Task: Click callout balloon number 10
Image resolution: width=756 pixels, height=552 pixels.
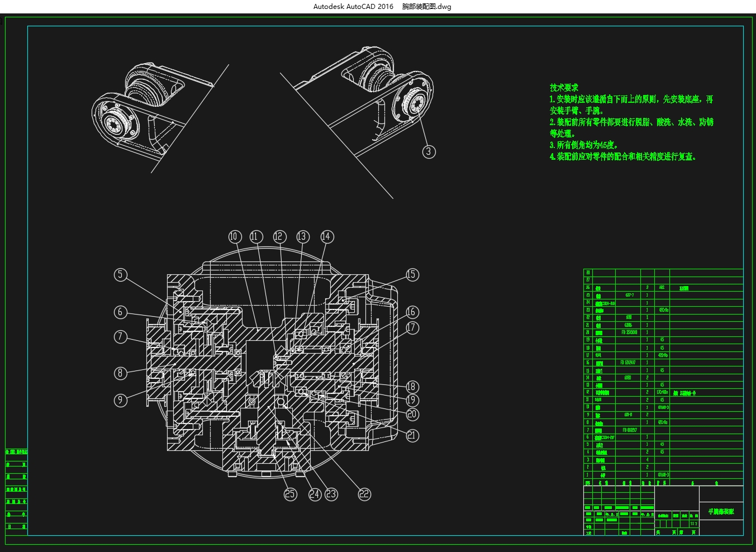Action: pyautogui.click(x=234, y=236)
